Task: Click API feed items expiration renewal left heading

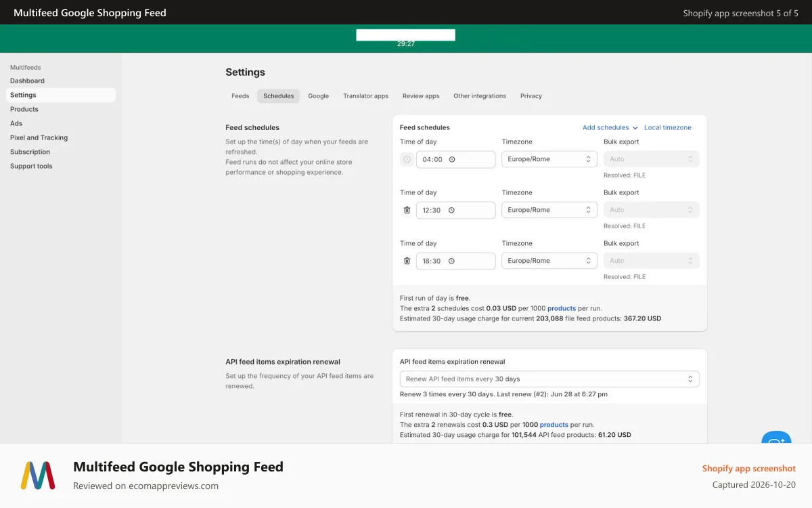Action: tap(283, 362)
